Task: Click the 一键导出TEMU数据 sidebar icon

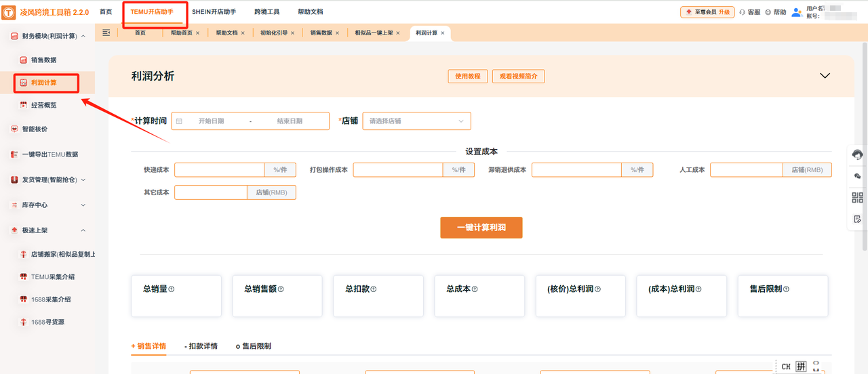Action: point(14,154)
